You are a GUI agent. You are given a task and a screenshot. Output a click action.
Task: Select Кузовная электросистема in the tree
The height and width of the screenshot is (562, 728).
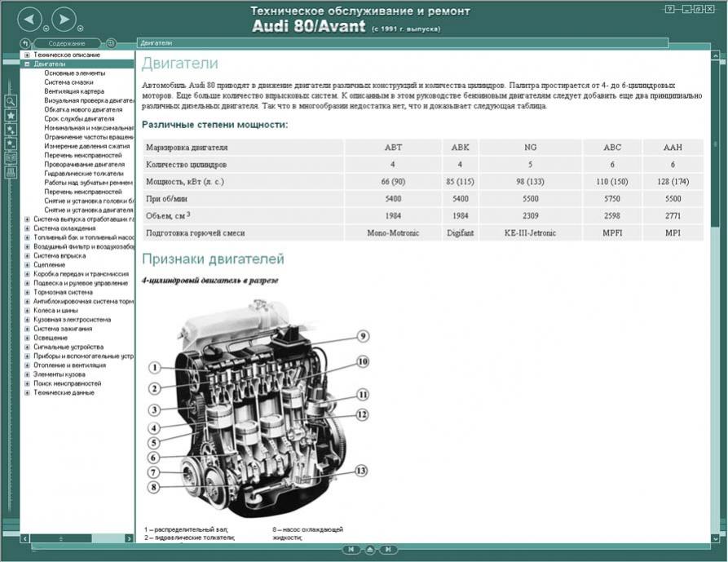tap(72, 320)
